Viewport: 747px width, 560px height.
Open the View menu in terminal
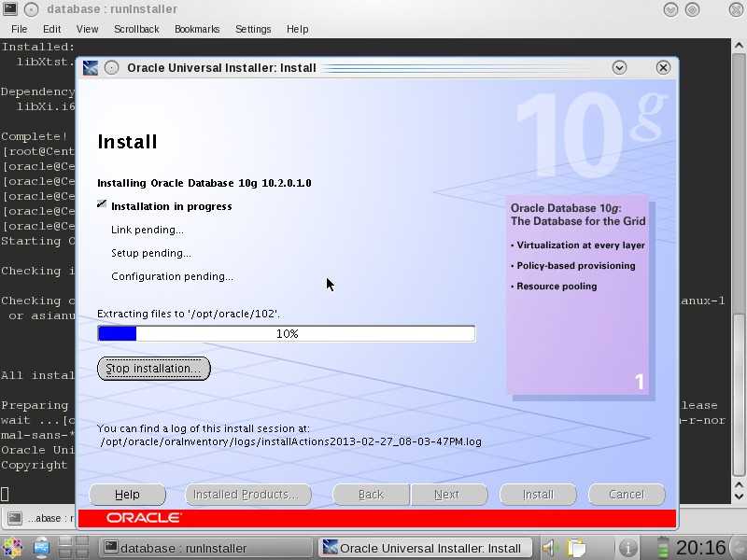pyautogui.click(x=87, y=29)
